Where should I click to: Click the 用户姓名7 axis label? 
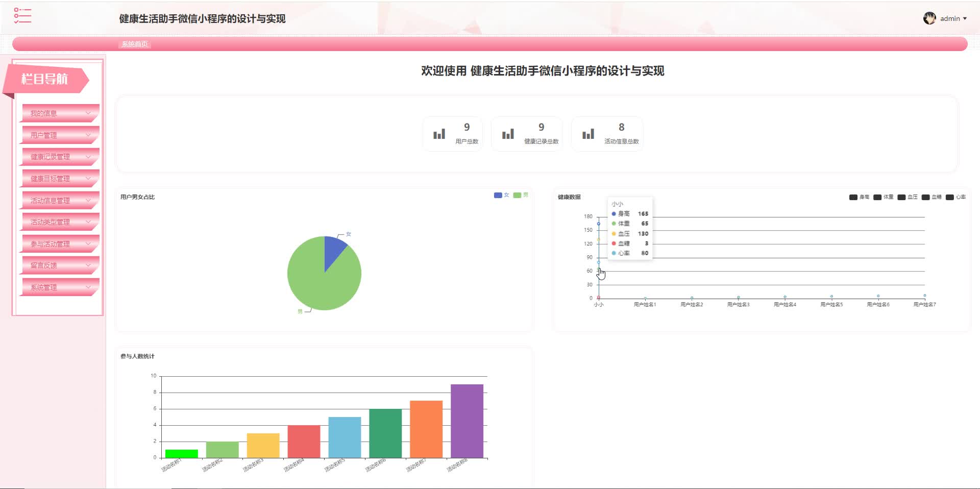[925, 305]
